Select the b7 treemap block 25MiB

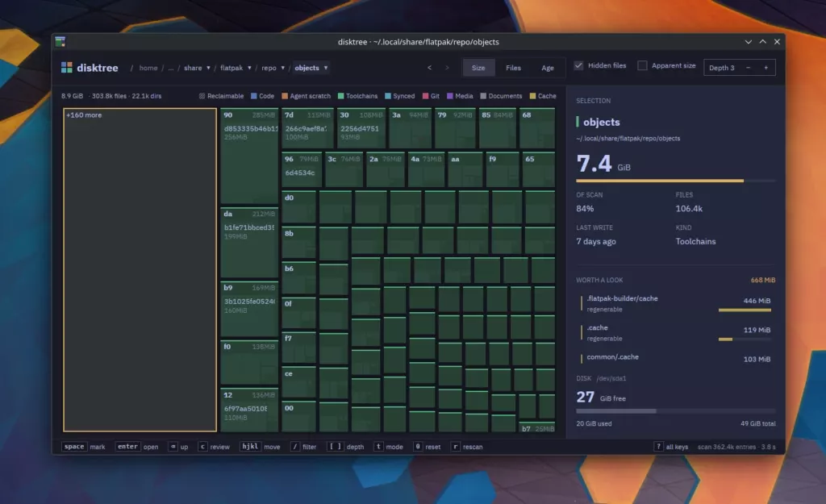(536, 427)
